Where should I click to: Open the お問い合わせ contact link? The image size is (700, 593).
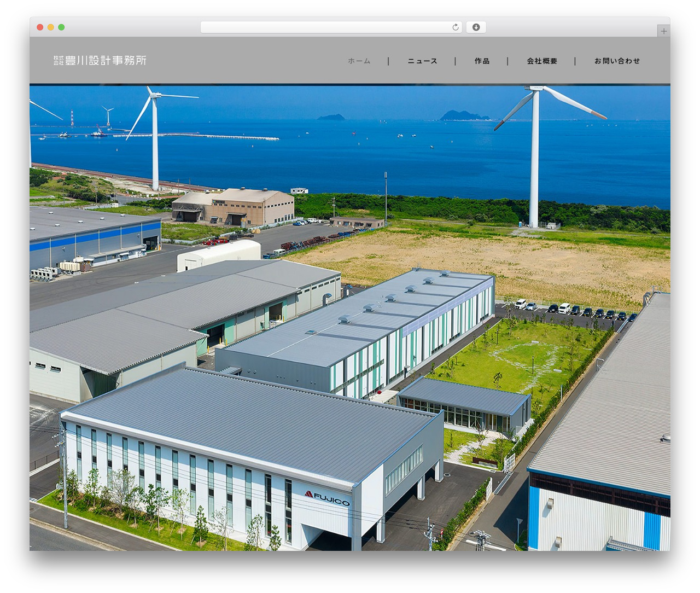click(x=617, y=61)
